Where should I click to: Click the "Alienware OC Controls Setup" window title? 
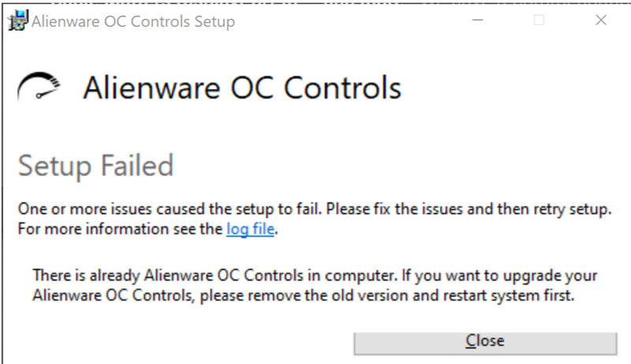133,22
